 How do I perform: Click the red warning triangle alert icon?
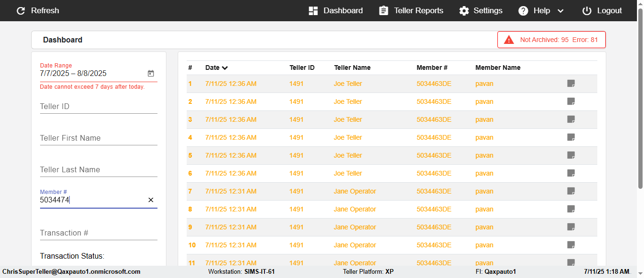click(509, 40)
